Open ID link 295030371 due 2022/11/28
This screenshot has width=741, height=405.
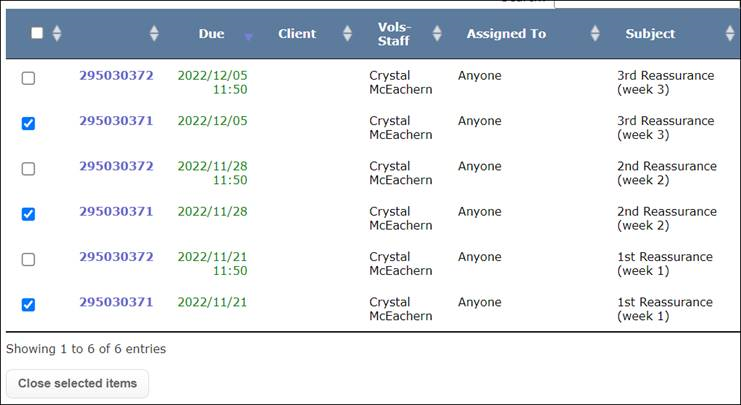pos(116,211)
